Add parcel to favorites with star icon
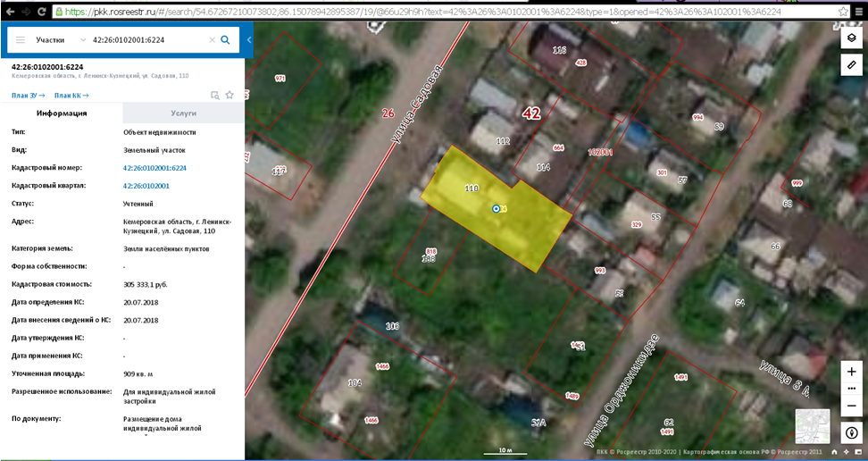The height and width of the screenshot is (461, 868). [x=230, y=95]
